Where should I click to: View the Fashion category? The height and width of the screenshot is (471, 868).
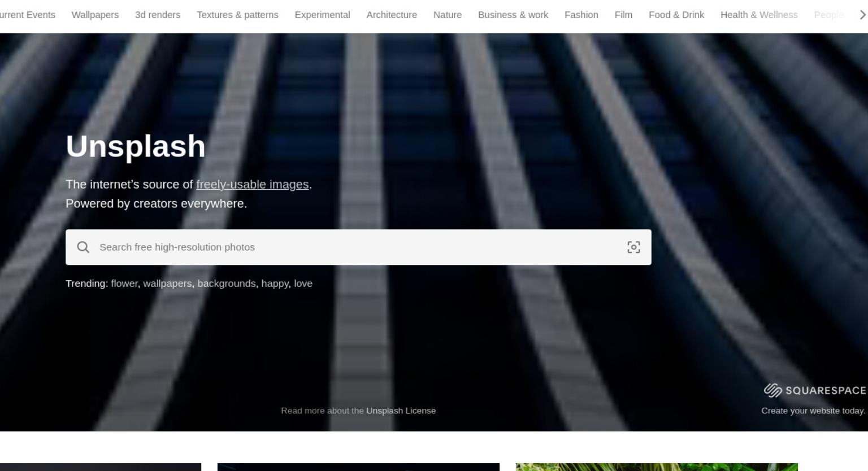coord(581,15)
